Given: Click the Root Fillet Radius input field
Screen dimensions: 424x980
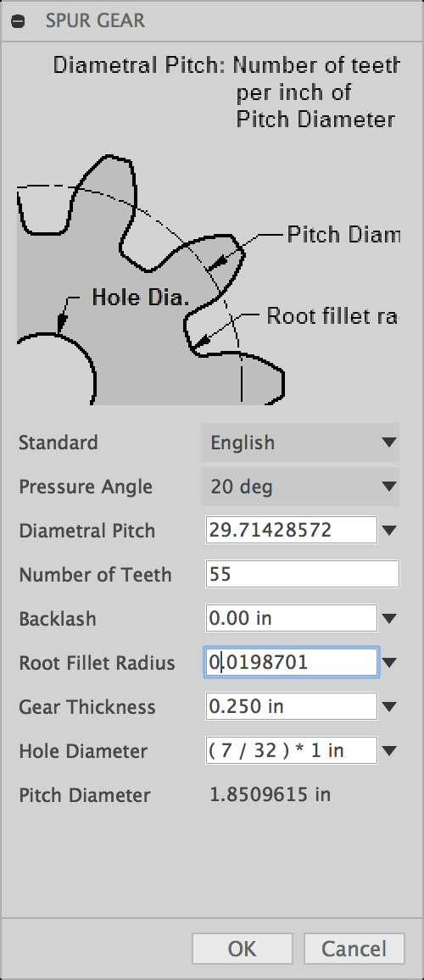Looking at the screenshot, I should (x=292, y=662).
